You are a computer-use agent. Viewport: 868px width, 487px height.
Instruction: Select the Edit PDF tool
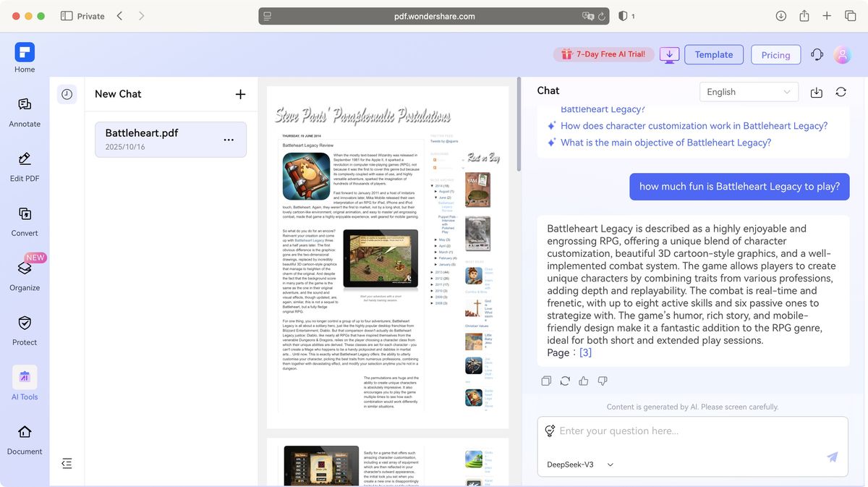(x=24, y=166)
